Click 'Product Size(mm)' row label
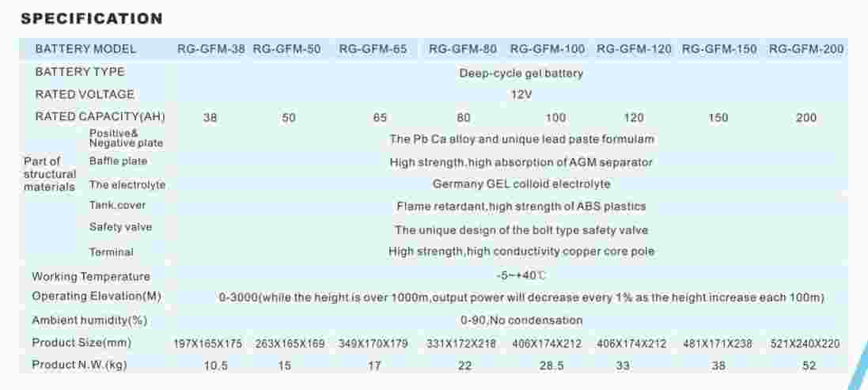The image size is (868, 390). point(81,343)
